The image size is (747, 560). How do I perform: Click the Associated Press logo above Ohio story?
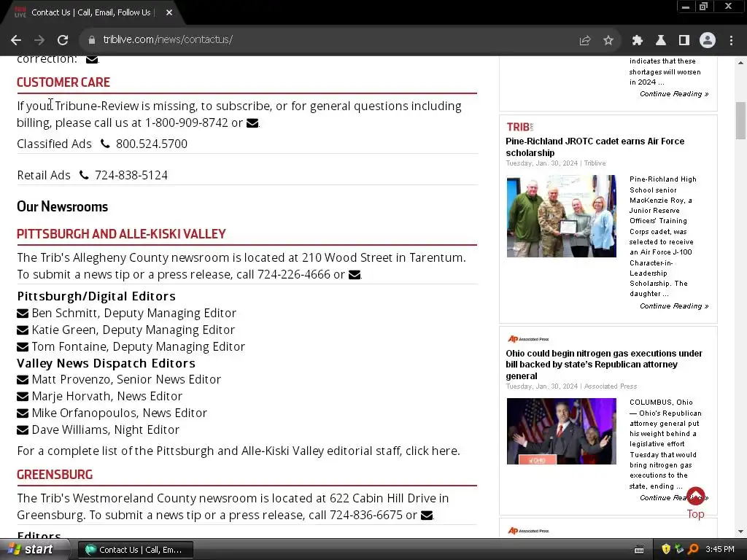click(528, 339)
